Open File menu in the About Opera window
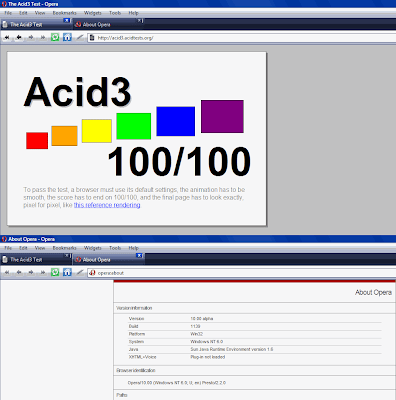 8,248
